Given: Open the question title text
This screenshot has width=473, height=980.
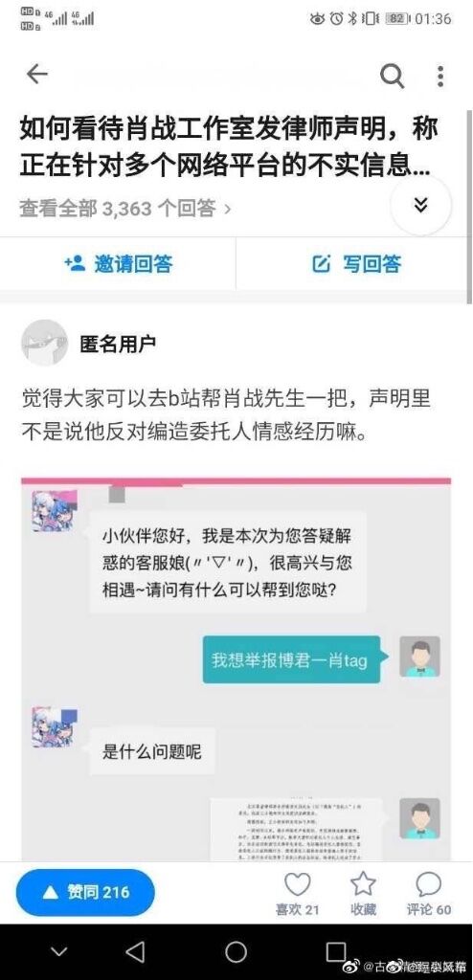Looking at the screenshot, I should click(229, 146).
